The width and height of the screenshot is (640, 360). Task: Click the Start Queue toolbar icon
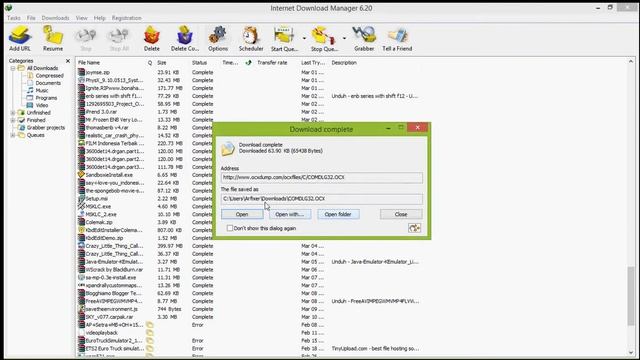click(x=284, y=38)
